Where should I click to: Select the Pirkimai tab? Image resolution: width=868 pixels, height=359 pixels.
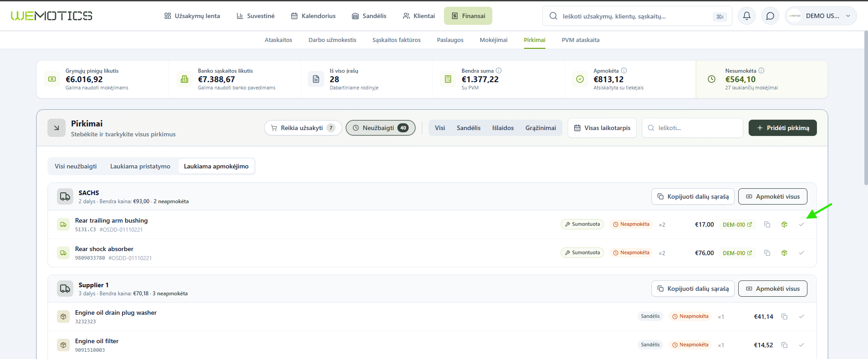tap(535, 40)
